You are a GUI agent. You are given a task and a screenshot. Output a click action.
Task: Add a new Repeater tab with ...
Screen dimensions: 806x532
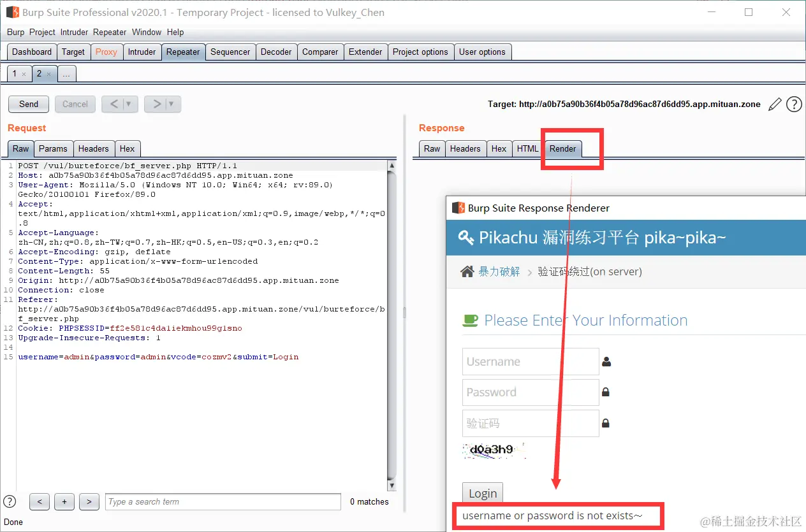67,75
